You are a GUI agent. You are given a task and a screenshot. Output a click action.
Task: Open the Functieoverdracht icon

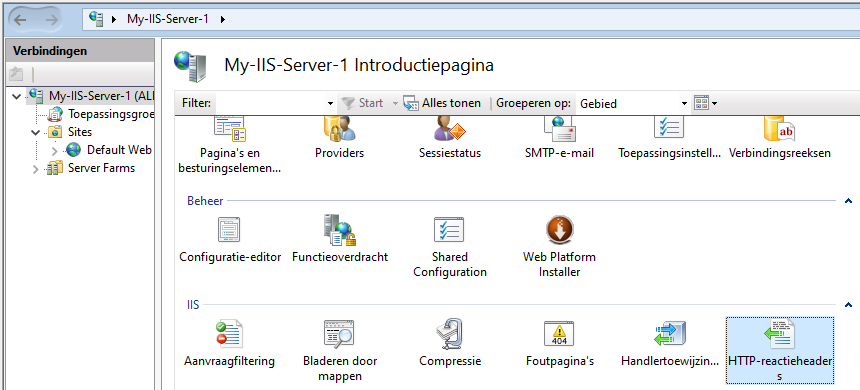click(340, 229)
